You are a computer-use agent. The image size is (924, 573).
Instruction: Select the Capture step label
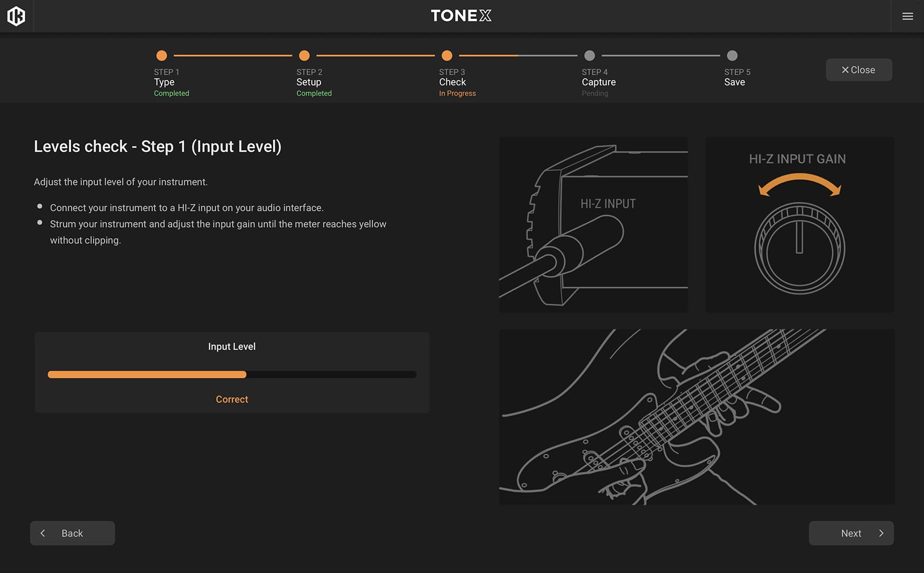tap(599, 82)
